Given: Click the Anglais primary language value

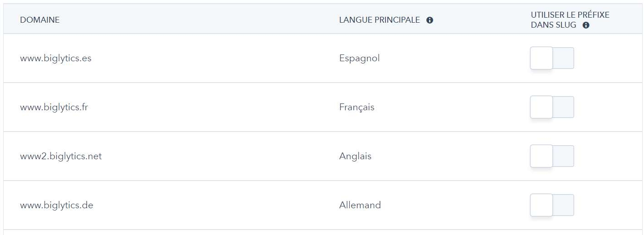Looking at the screenshot, I should point(355,156).
